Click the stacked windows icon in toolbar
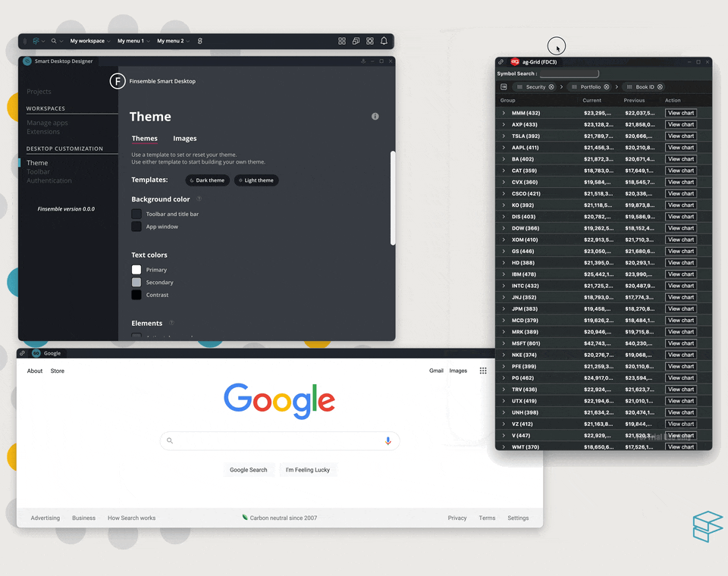The width and height of the screenshot is (728, 576). click(356, 41)
